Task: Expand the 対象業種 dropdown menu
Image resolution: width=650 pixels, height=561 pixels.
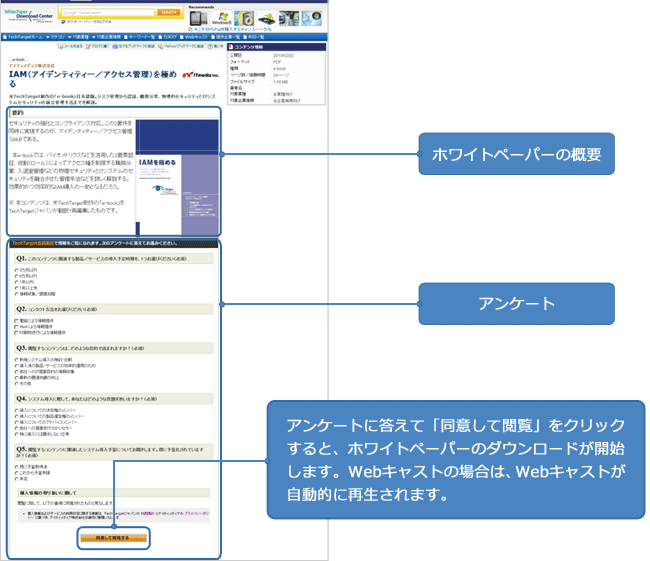Action: point(78,37)
